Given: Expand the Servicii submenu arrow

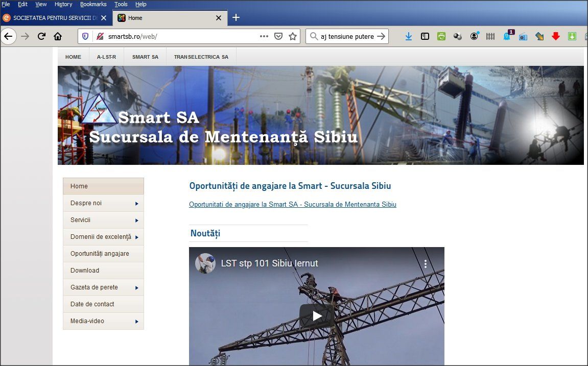Looking at the screenshot, I should 137,221.
